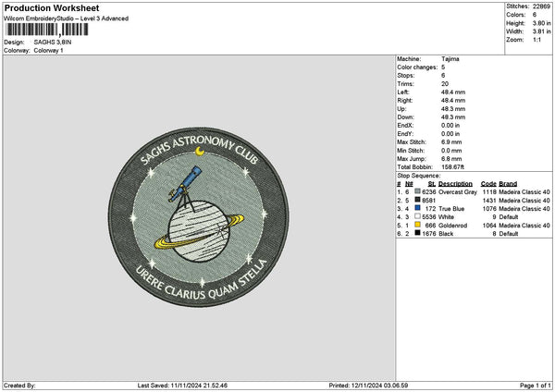Click the Machine value 'Tajima'

(x=450, y=59)
